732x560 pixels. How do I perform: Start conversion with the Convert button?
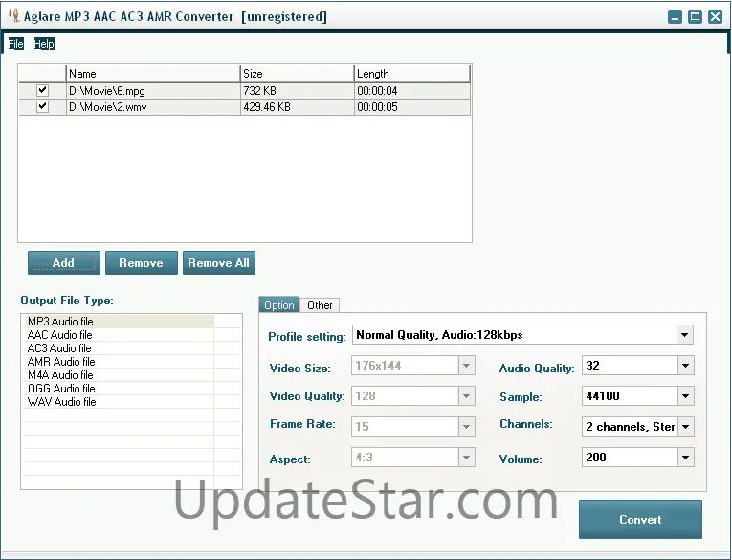[640, 520]
